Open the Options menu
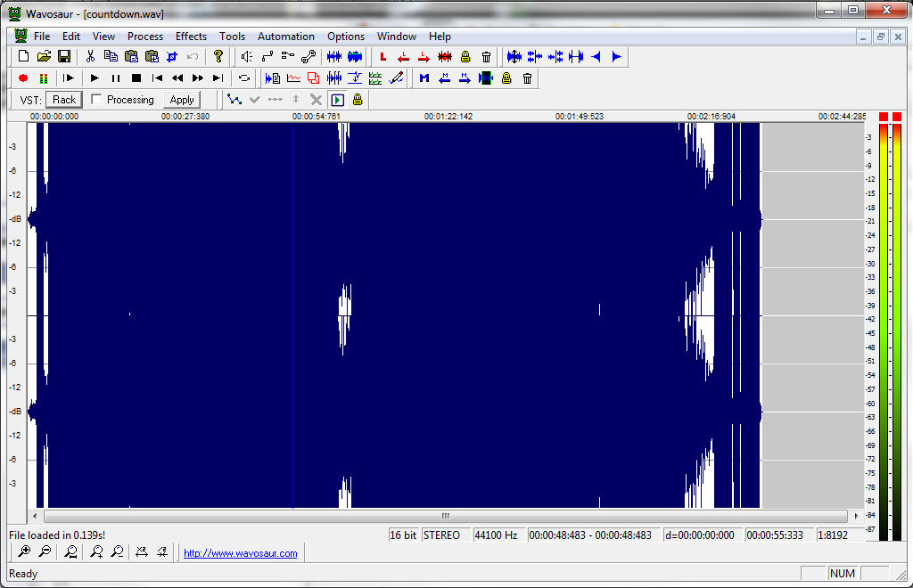 click(346, 36)
